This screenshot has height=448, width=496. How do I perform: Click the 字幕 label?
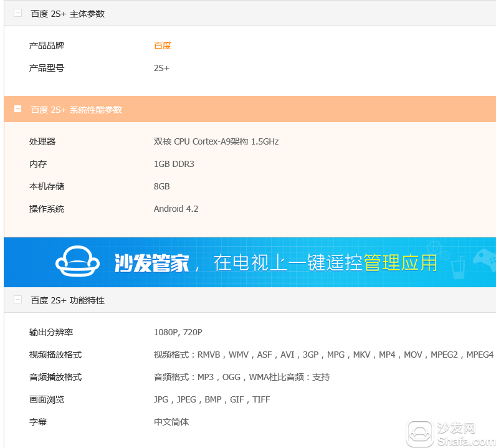click(x=37, y=422)
